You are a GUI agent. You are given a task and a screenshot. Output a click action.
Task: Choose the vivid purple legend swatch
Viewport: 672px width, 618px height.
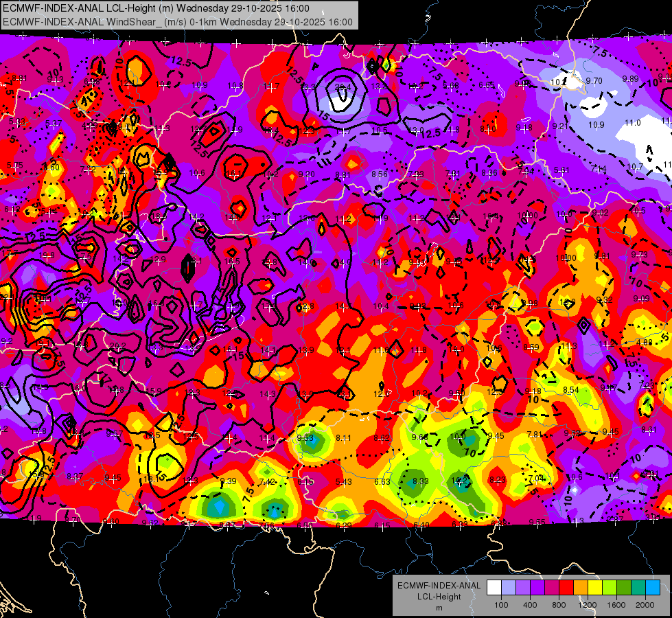537,587
